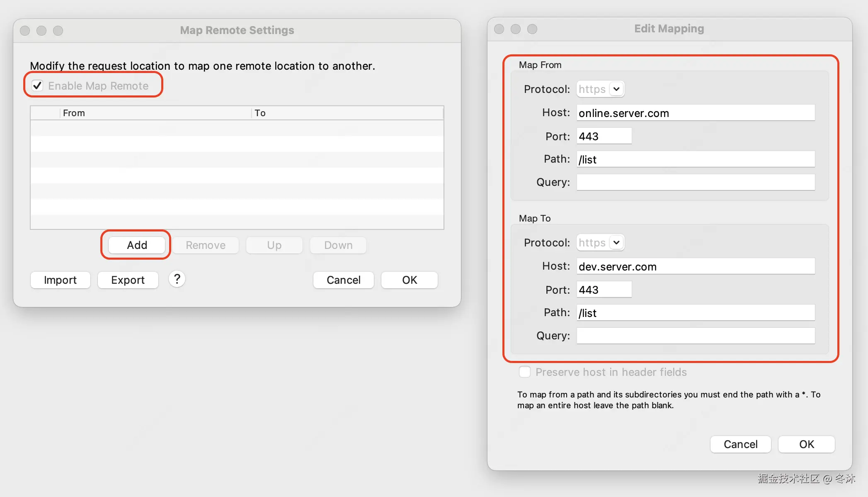Cancel the Map Remote Settings dialog
This screenshot has height=497, width=868.
click(343, 280)
